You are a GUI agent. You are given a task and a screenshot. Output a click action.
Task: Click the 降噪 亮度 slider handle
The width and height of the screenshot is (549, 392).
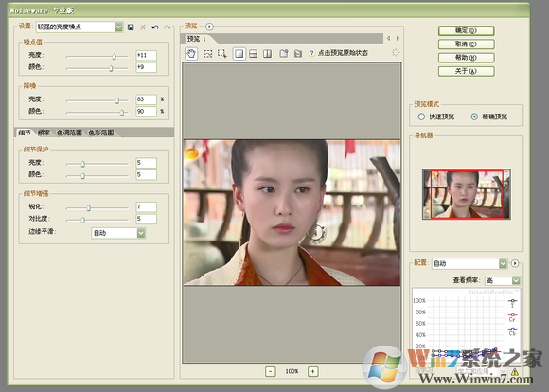coord(117,100)
